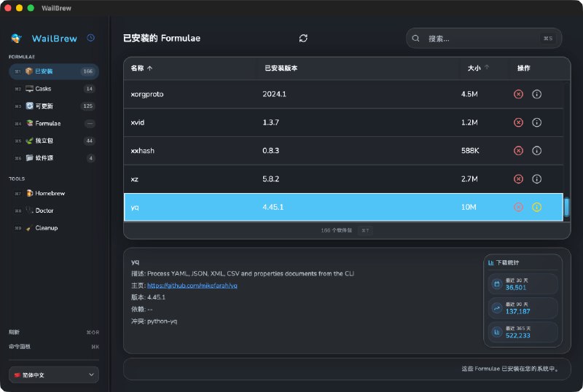Show info for xz
The image size is (583, 392).
pos(536,179)
